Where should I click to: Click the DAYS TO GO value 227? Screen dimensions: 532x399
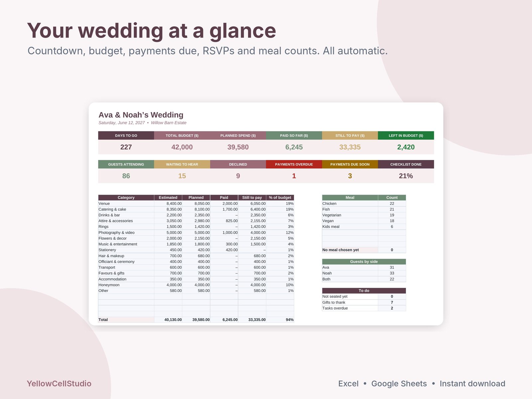click(126, 147)
